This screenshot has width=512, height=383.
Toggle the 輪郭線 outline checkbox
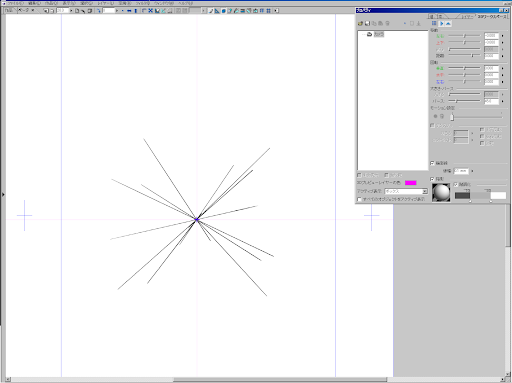coord(432,163)
